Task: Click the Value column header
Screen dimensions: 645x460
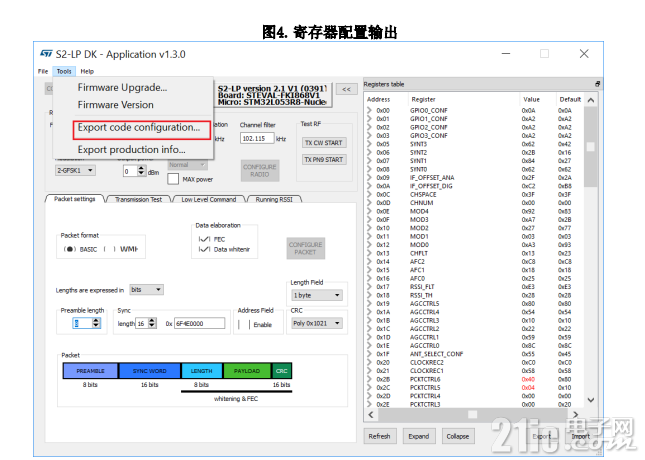Action: point(531,100)
